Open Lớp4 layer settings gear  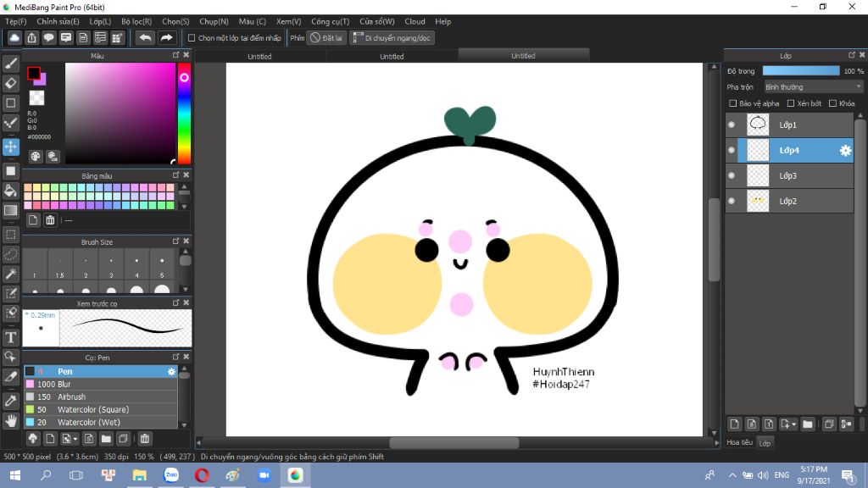point(845,151)
